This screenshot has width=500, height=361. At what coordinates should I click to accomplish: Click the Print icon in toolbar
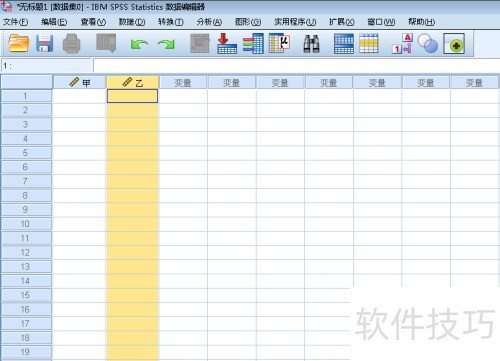click(x=72, y=43)
